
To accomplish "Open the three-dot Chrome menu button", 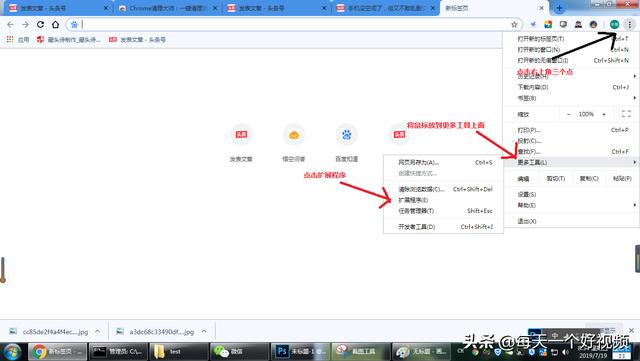I will coord(630,25).
